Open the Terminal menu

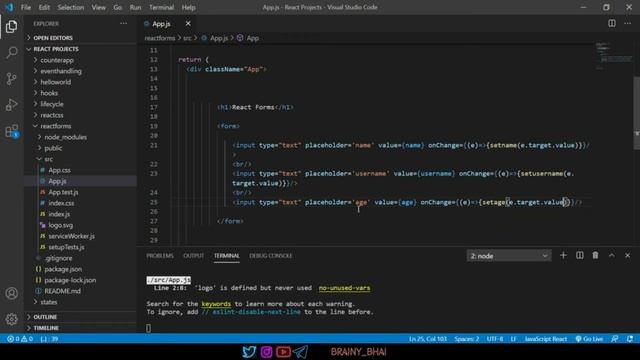(161, 7)
